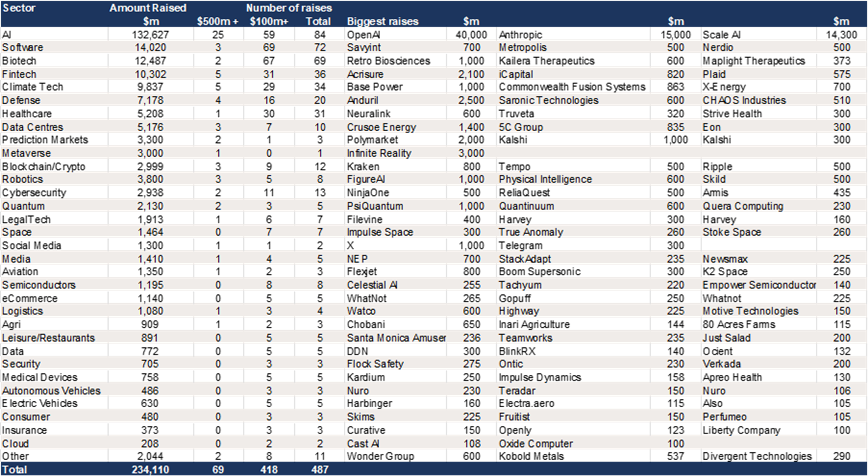Click the 'Cybersecurity' sector cell

tap(34, 193)
